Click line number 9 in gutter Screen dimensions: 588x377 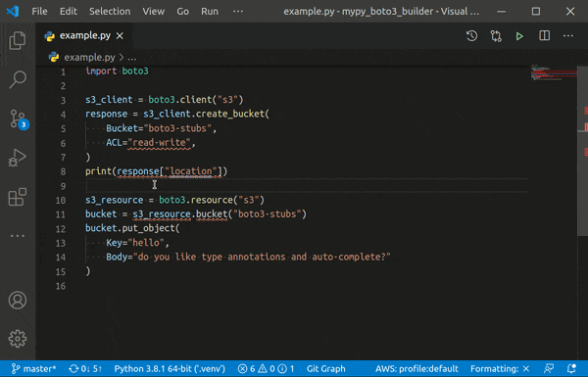tap(63, 186)
